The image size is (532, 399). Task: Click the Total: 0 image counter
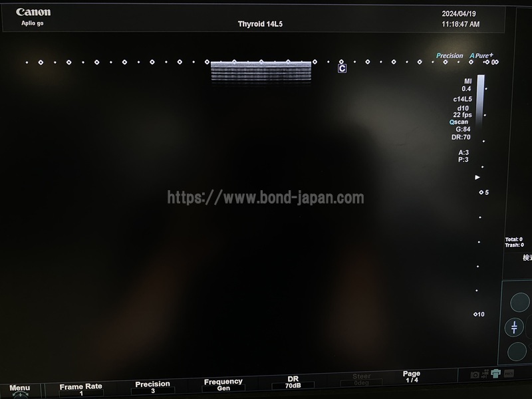click(513, 239)
